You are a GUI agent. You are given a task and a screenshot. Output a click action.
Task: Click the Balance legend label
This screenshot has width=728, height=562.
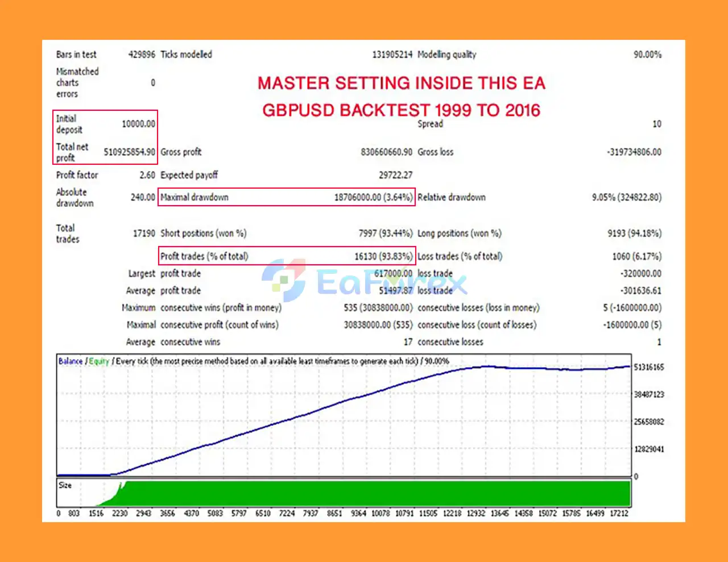pyautogui.click(x=69, y=361)
